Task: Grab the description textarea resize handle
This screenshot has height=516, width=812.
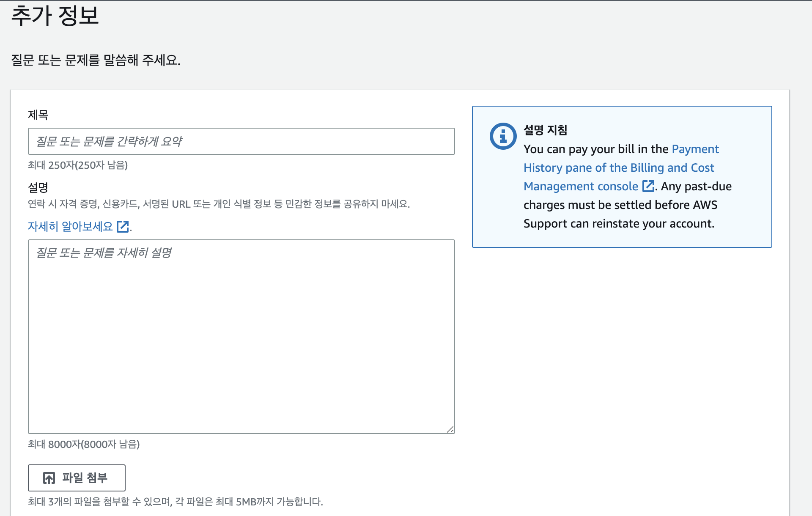Action: 450,429
